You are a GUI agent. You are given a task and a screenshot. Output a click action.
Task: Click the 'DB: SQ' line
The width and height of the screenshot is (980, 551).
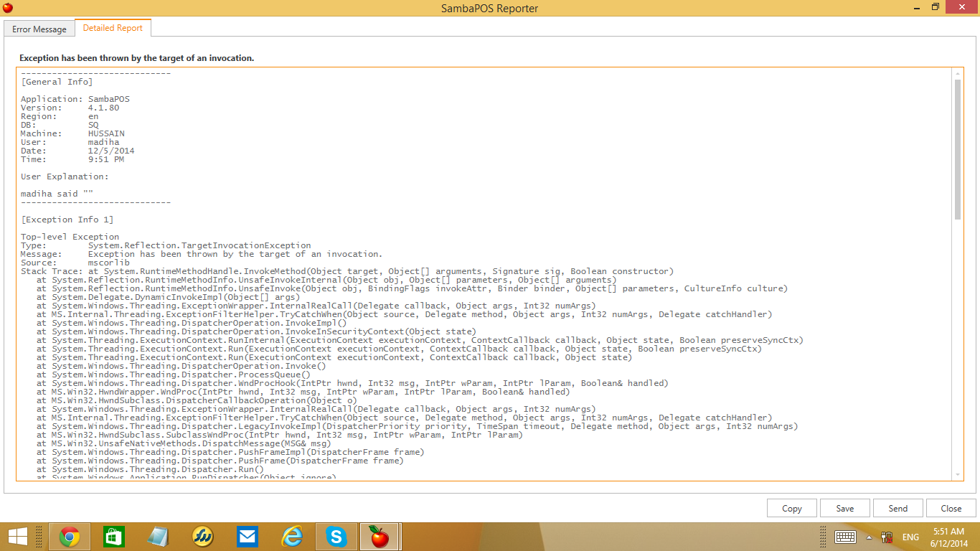coord(60,125)
